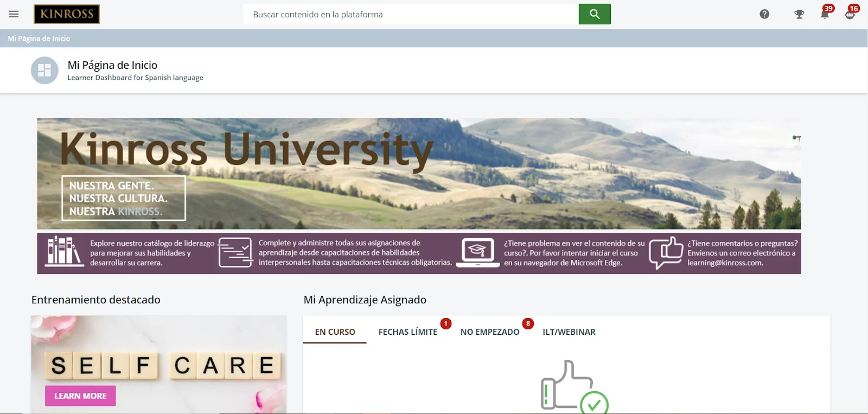
Task: Open the help question mark icon
Action: (x=764, y=14)
